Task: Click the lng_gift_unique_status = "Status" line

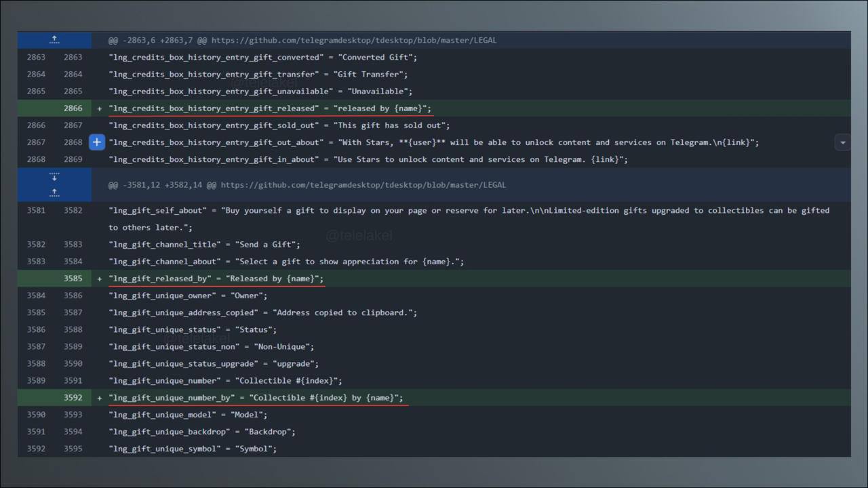Action: tap(193, 329)
